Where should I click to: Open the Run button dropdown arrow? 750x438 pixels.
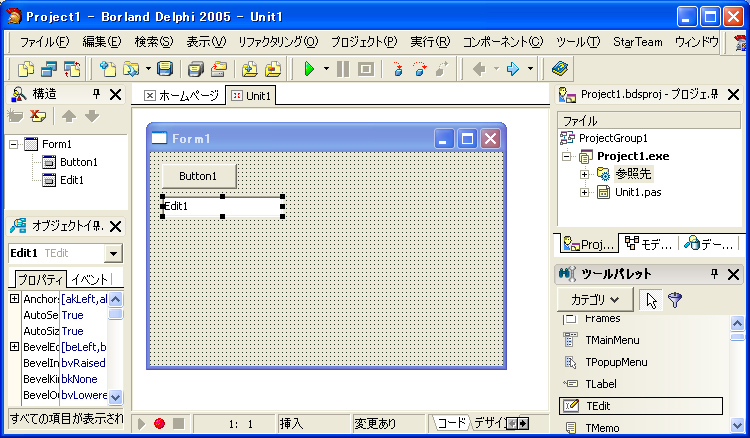pyautogui.click(x=326, y=69)
